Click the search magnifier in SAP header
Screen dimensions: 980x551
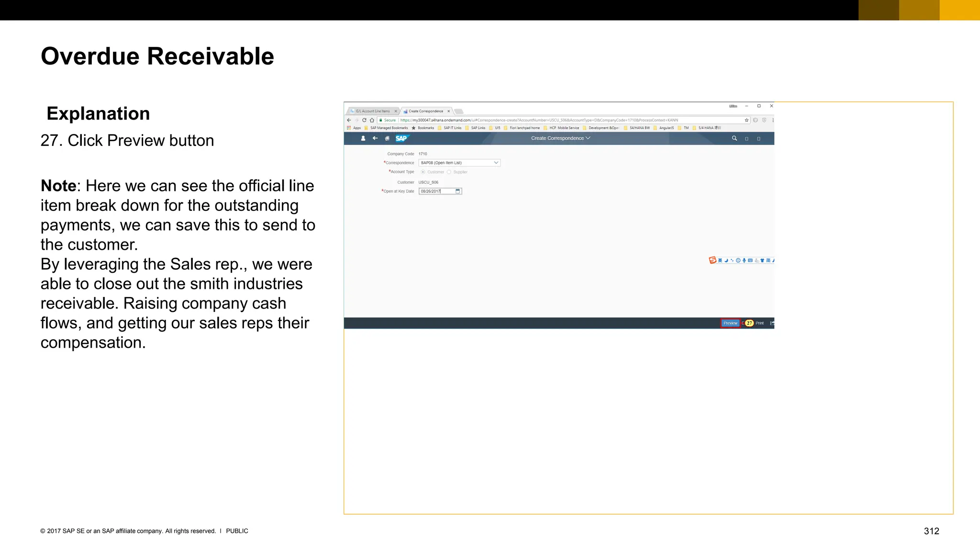point(734,138)
